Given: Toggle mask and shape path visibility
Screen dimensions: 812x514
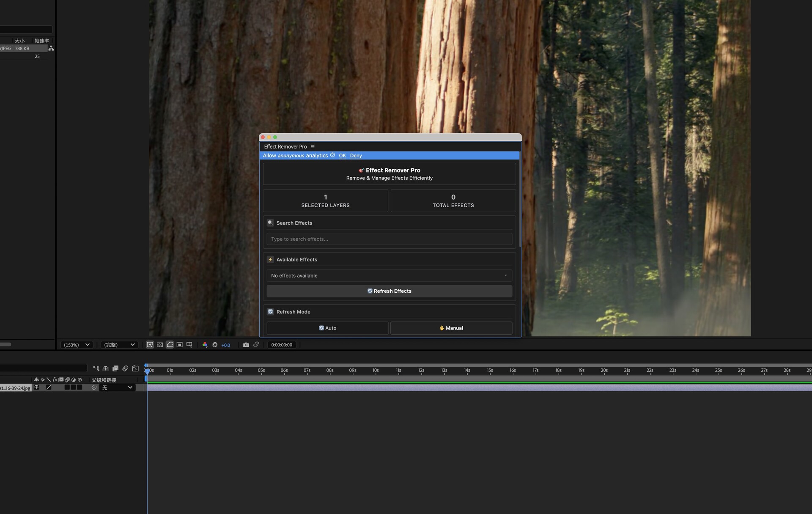Looking at the screenshot, I should pyautogui.click(x=170, y=345).
